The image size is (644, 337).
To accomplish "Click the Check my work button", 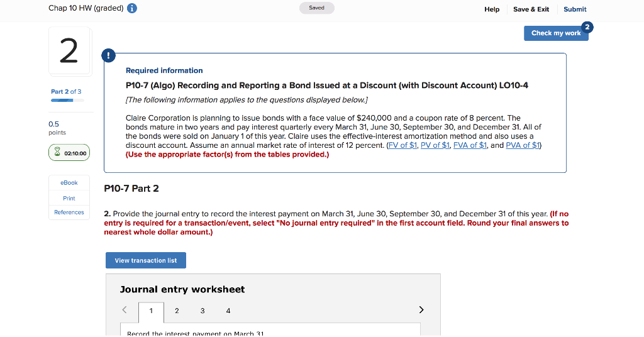I will pos(556,33).
